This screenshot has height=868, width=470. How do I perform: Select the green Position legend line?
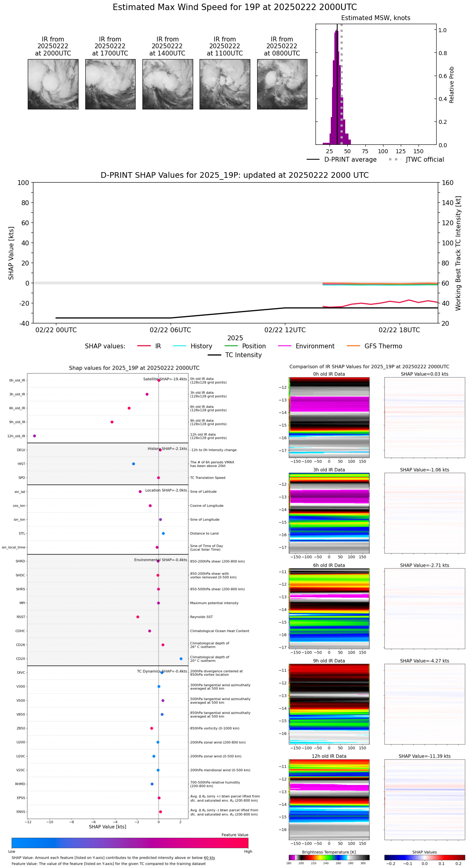click(x=231, y=346)
